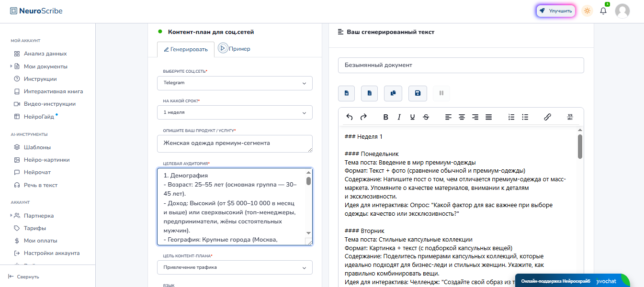This screenshot has width=644, height=287.
Task: Toggle italic formatting
Action: (399, 117)
